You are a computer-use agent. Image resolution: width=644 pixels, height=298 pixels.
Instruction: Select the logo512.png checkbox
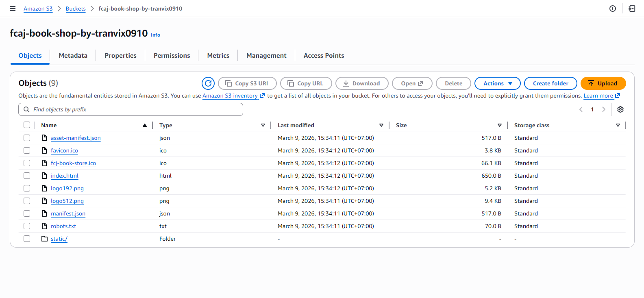click(x=27, y=201)
